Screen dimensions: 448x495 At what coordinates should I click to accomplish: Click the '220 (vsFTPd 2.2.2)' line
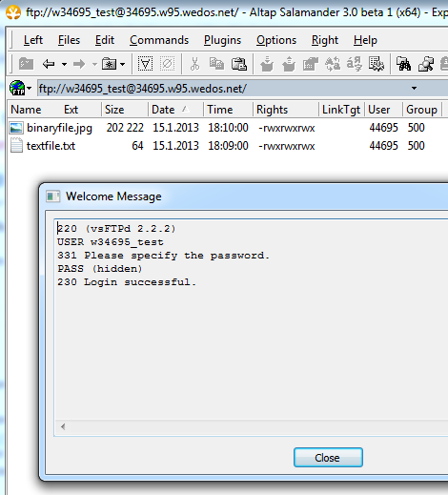[116, 229]
